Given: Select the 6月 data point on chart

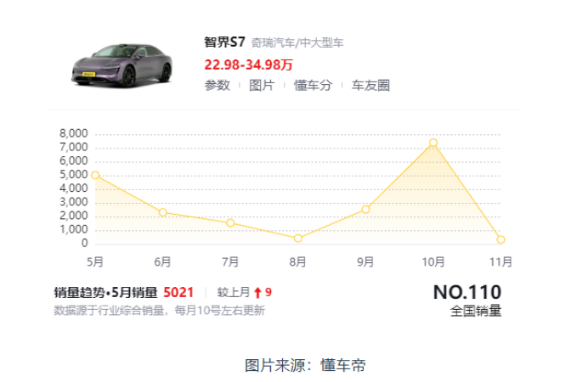Looking at the screenshot, I should (x=163, y=212).
